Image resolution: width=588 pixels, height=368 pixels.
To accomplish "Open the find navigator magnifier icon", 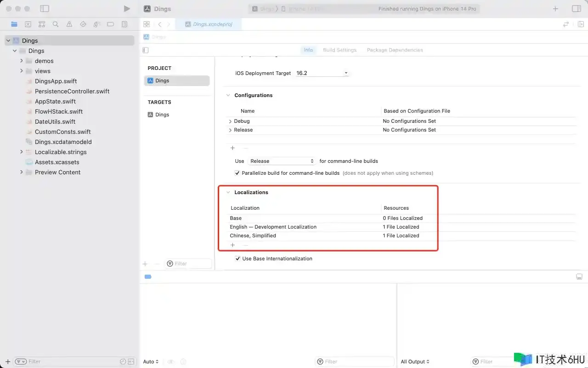I will coord(56,24).
